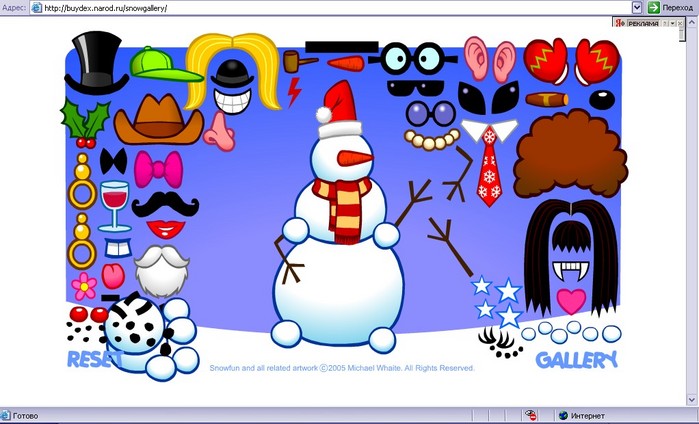Viewport: 699px width, 424px height.
Task: Select the row of small snowballs
Action: tap(572, 332)
